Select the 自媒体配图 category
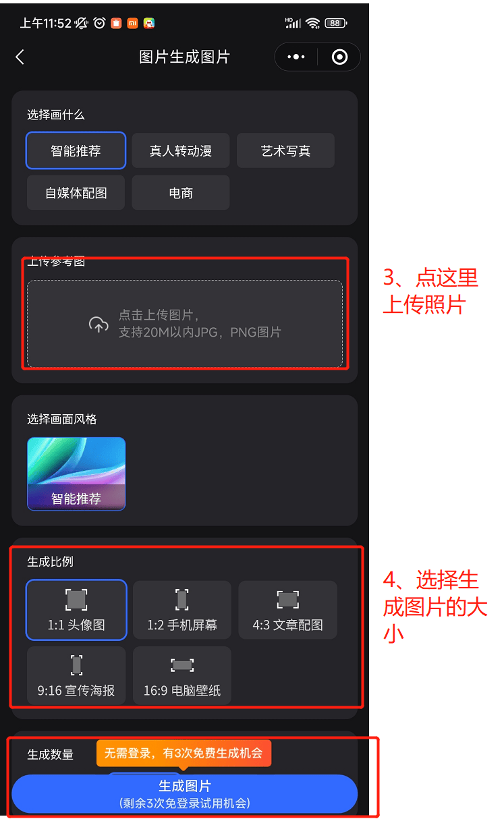 click(76, 193)
